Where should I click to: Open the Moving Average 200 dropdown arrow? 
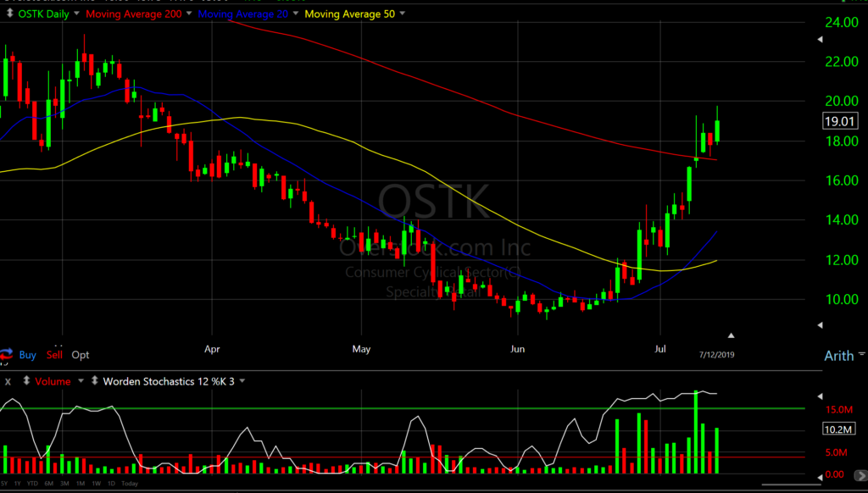(x=189, y=14)
